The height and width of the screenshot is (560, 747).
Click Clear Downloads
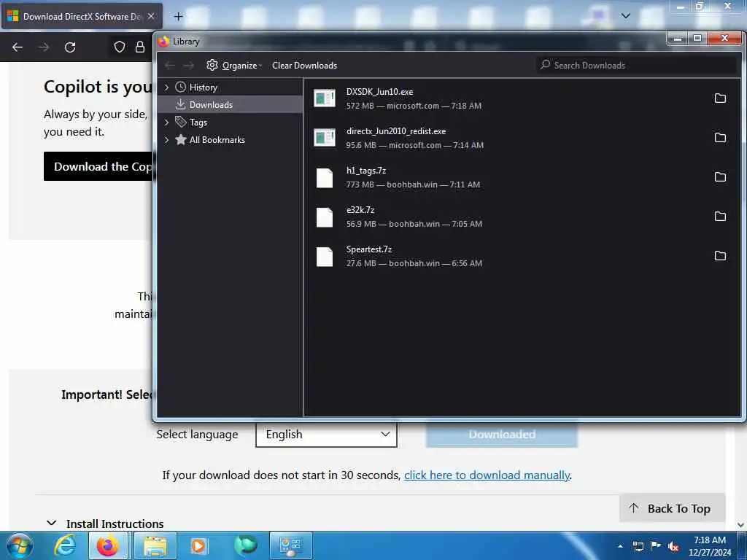point(304,65)
